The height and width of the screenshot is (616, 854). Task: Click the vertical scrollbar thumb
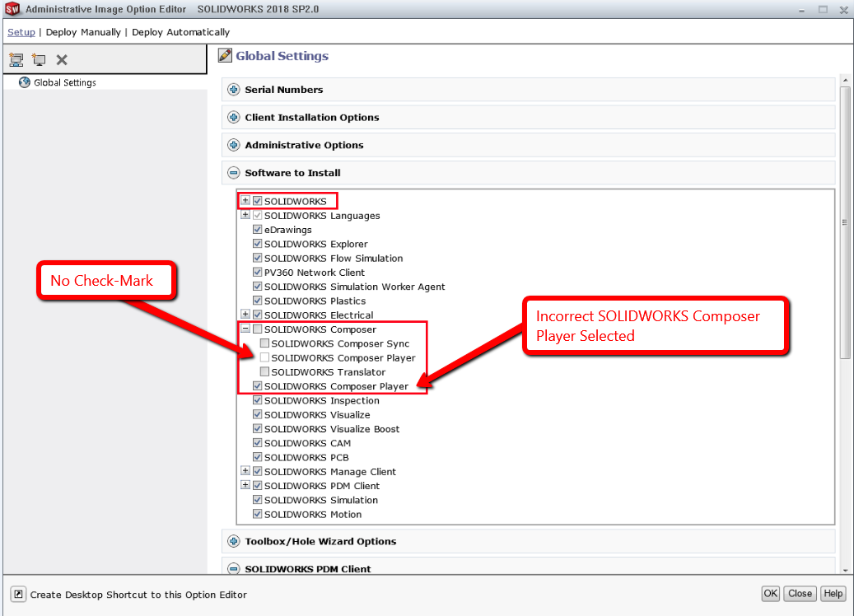coord(845,222)
